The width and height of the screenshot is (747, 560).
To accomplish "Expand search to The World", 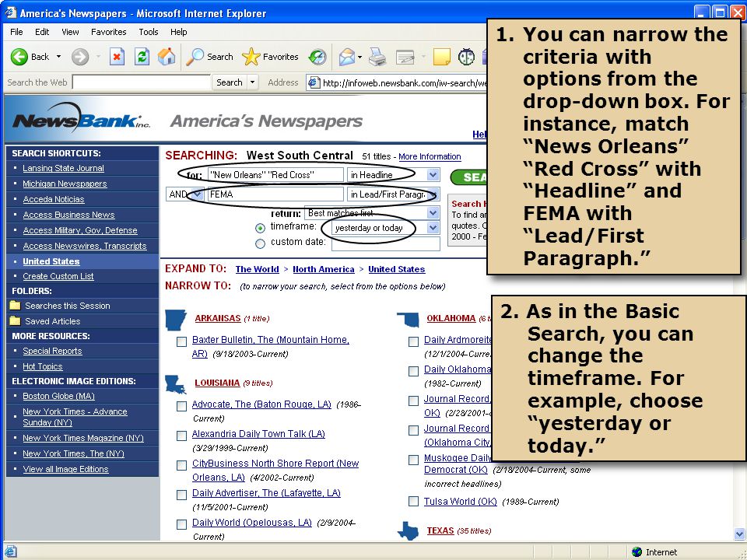I will tap(258, 269).
